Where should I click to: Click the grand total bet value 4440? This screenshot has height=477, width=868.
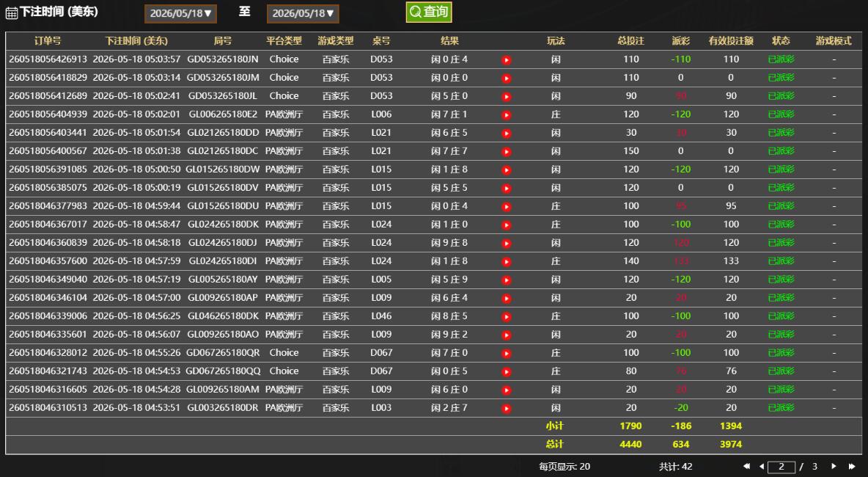(x=630, y=444)
